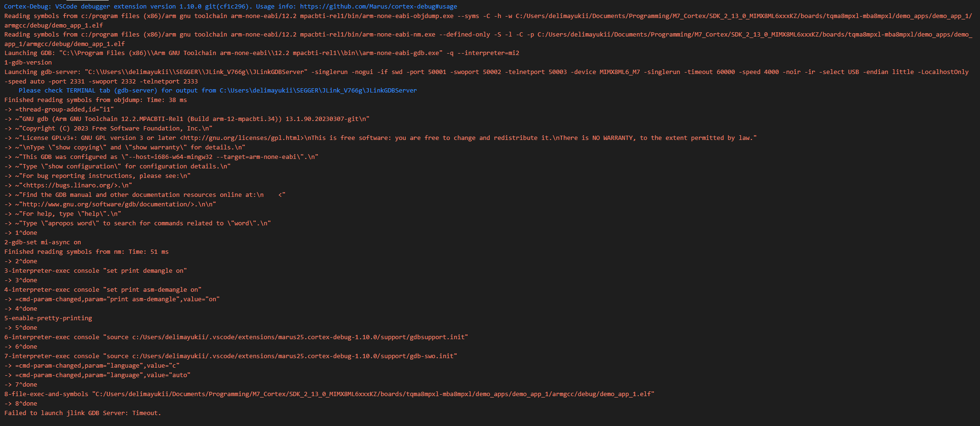The image size is (980, 426).
Task: Click the 'Type \"apropos word\"' line
Action: [x=138, y=223]
